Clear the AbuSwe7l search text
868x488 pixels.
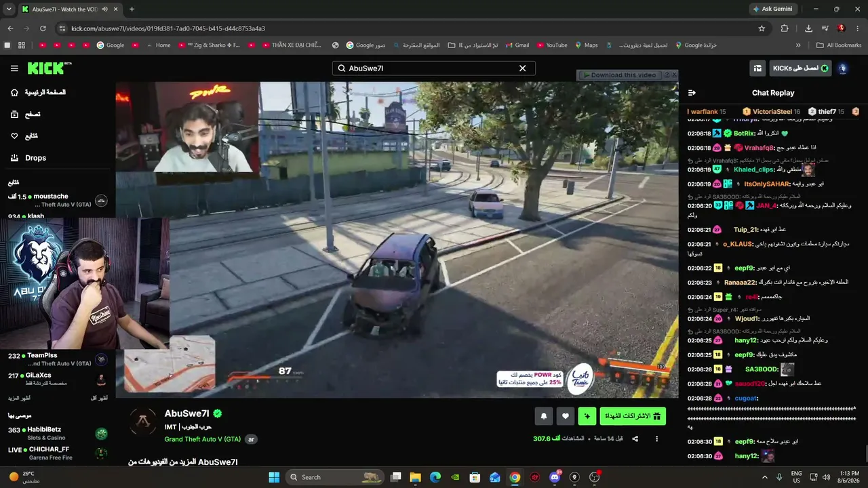click(522, 68)
